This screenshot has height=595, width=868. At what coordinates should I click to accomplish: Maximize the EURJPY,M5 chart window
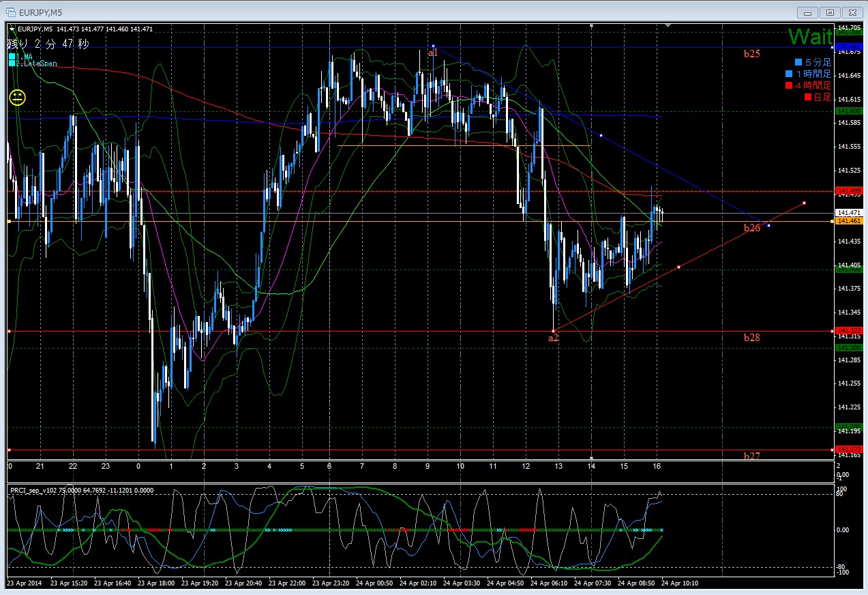829,12
